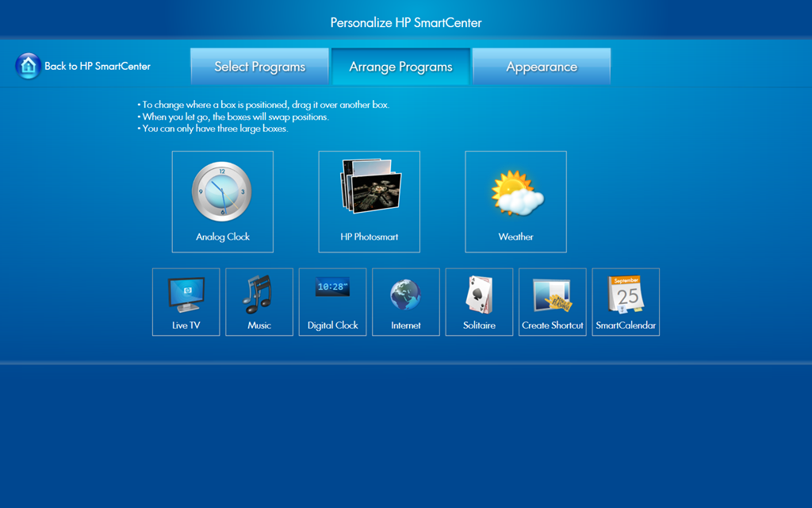Click the Solitaire label text
This screenshot has height=508, width=812.
click(479, 325)
